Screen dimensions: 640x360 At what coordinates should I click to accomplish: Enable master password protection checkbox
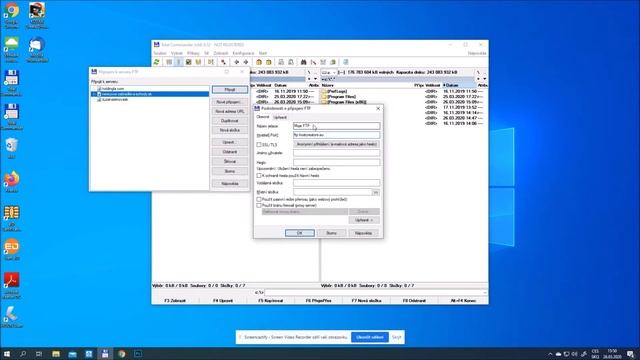click(x=259, y=176)
